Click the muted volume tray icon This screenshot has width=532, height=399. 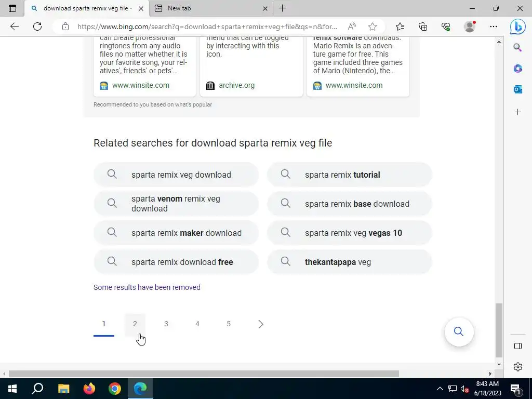(x=464, y=389)
